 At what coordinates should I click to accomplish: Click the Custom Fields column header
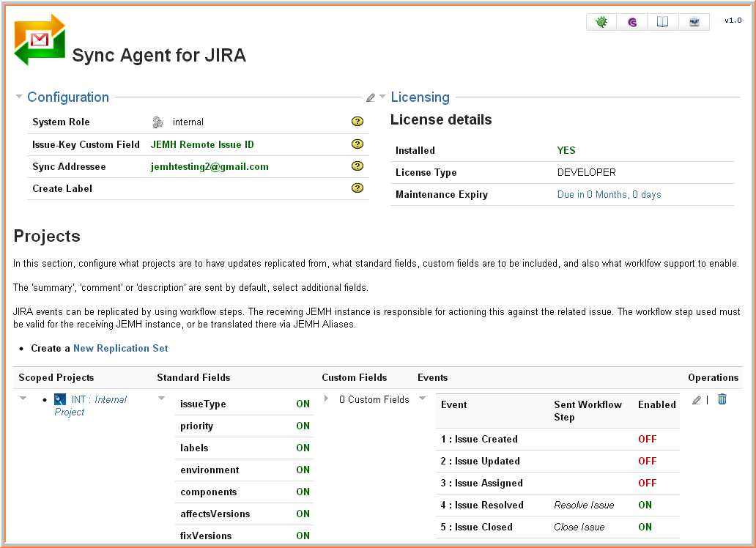pyautogui.click(x=355, y=378)
